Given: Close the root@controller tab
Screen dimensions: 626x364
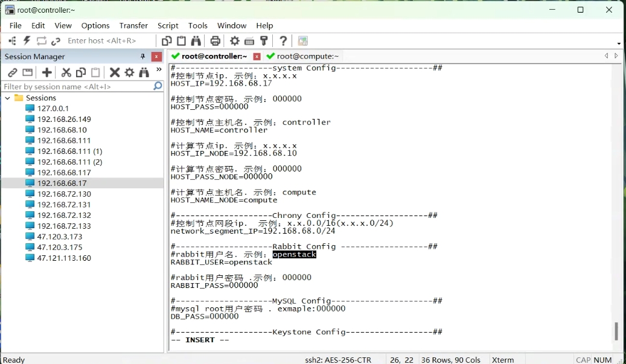Looking at the screenshot, I should pos(257,56).
